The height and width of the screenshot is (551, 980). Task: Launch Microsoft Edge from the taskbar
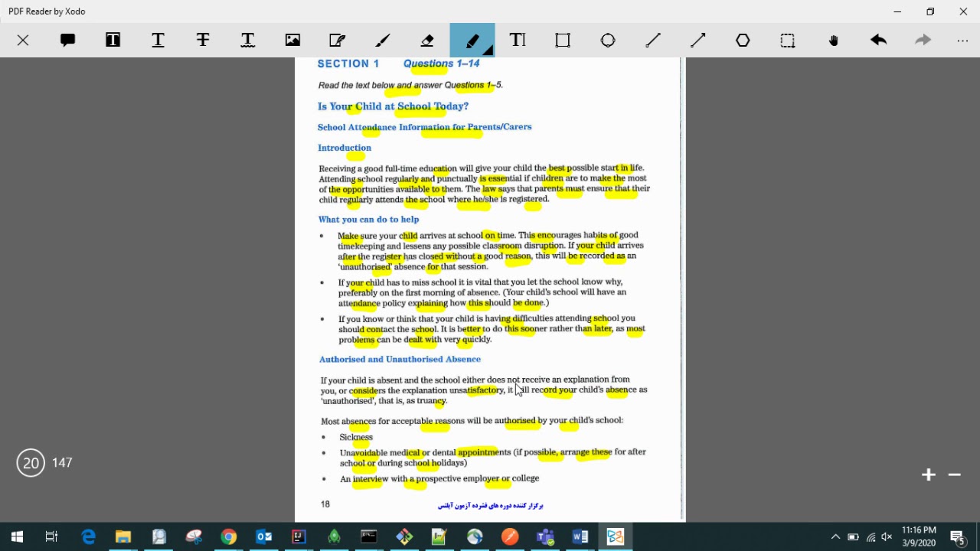[x=89, y=537]
